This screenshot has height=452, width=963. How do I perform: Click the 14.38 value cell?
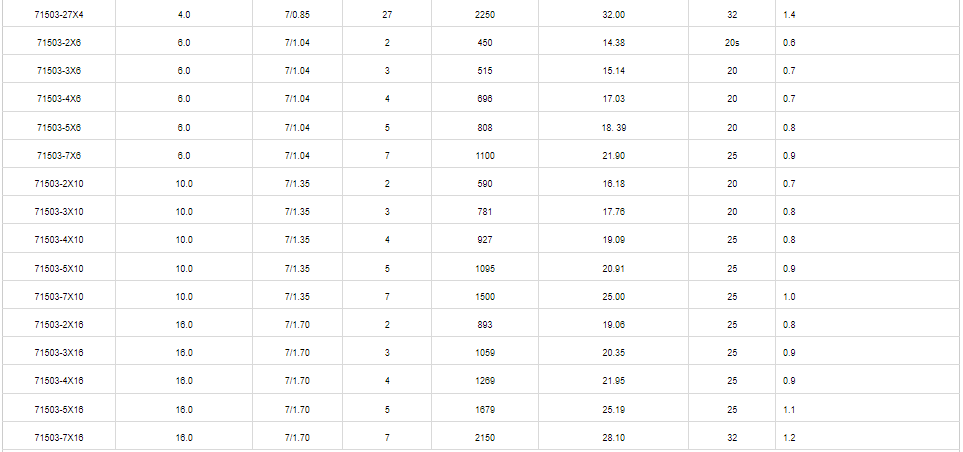pos(614,43)
